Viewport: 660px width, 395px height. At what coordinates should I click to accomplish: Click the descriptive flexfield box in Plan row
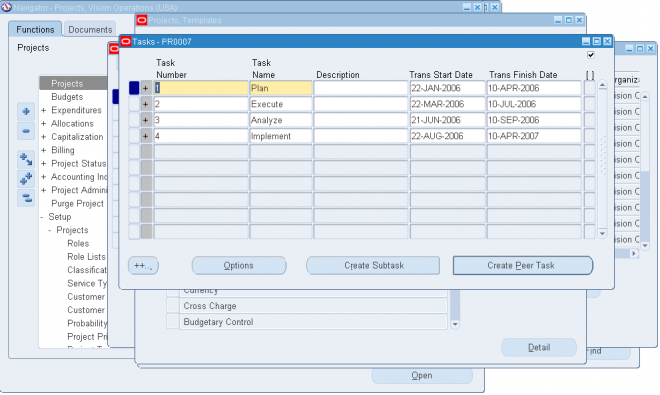pos(589,88)
